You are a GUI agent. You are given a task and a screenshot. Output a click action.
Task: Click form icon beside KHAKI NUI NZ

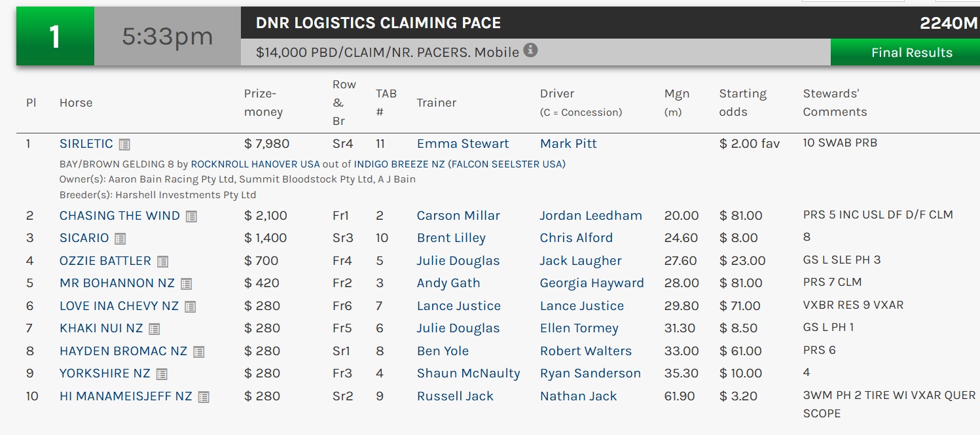pyautogui.click(x=154, y=329)
